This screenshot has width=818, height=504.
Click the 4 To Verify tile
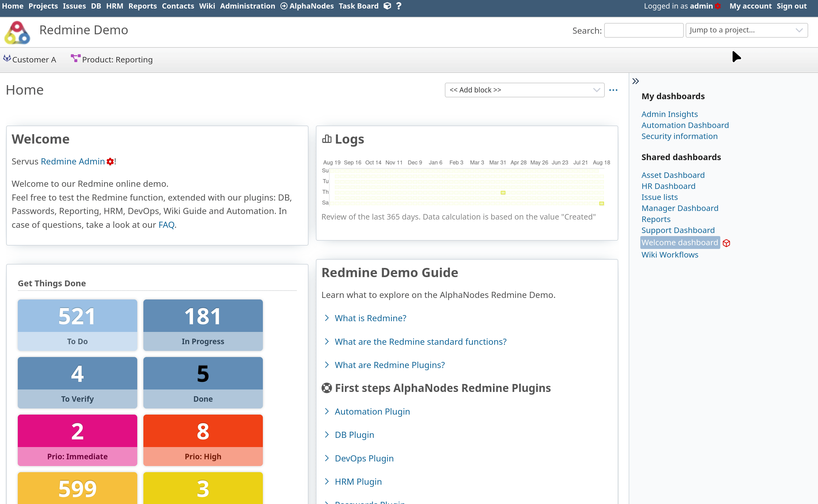(78, 383)
